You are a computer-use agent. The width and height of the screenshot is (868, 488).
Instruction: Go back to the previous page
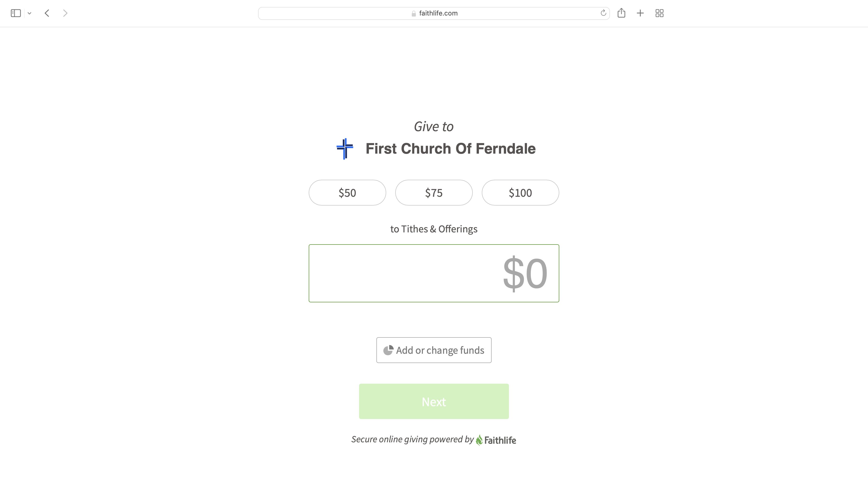[47, 13]
